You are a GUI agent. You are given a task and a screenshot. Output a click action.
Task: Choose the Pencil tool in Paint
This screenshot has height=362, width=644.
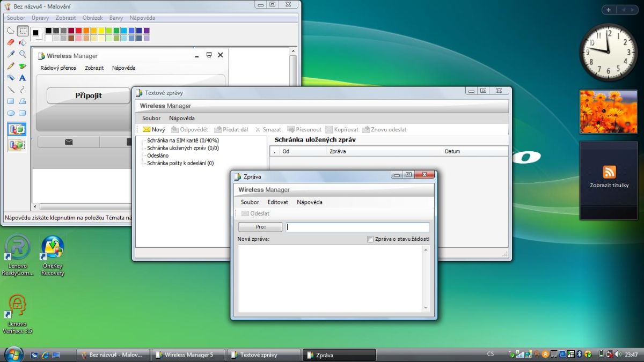tap(11, 66)
